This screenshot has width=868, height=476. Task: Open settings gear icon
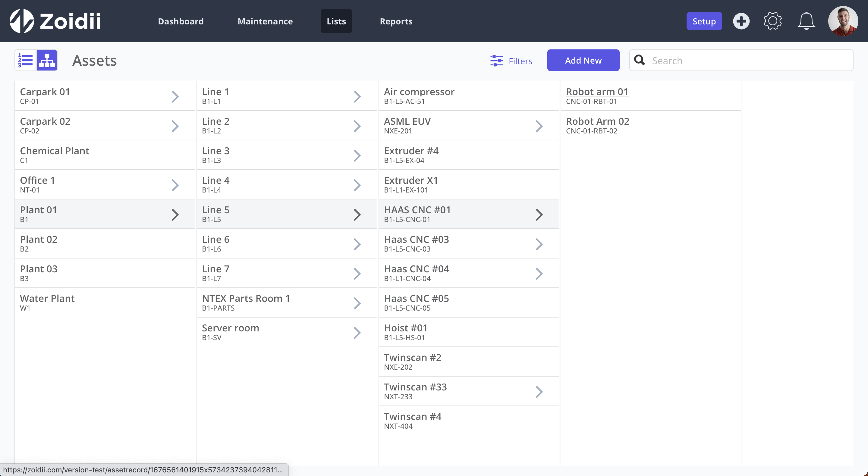[x=772, y=21]
